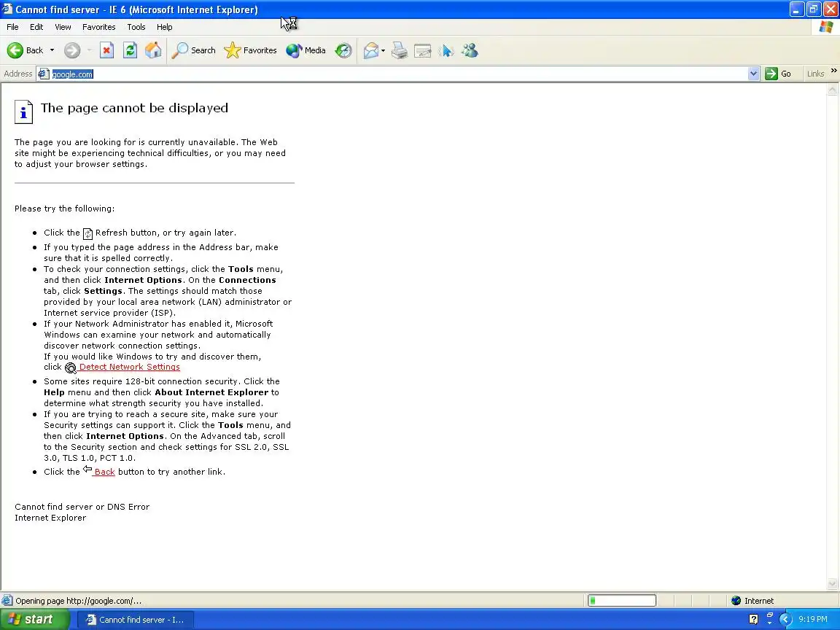Click the blue info document icon

coord(23,112)
